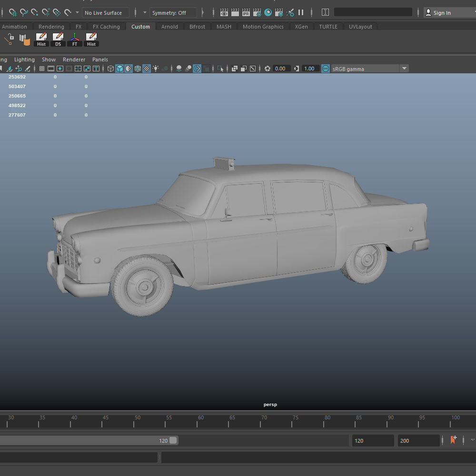Toggle the viewport grid display
Viewport: 476px width, 476px height.
pyautogui.click(x=42, y=69)
